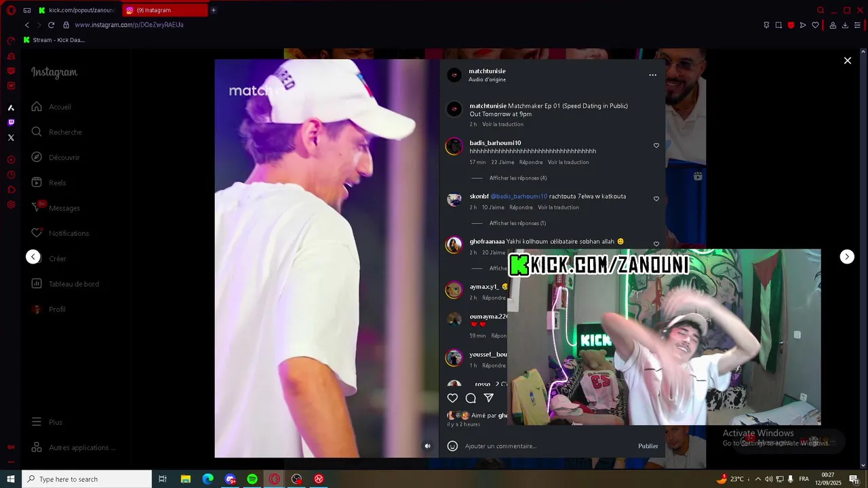Open the FRA language switcher in tray
The image size is (868, 488).
coord(804,479)
